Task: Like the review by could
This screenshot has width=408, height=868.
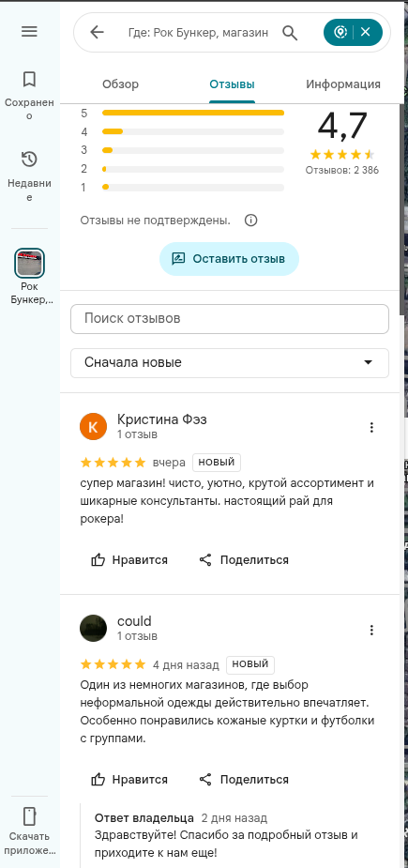Action: [129, 780]
